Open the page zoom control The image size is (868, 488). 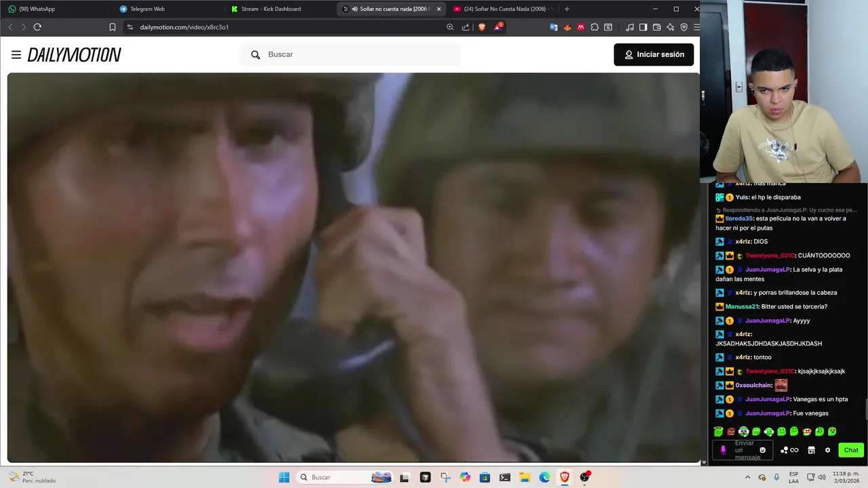click(x=450, y=27)
